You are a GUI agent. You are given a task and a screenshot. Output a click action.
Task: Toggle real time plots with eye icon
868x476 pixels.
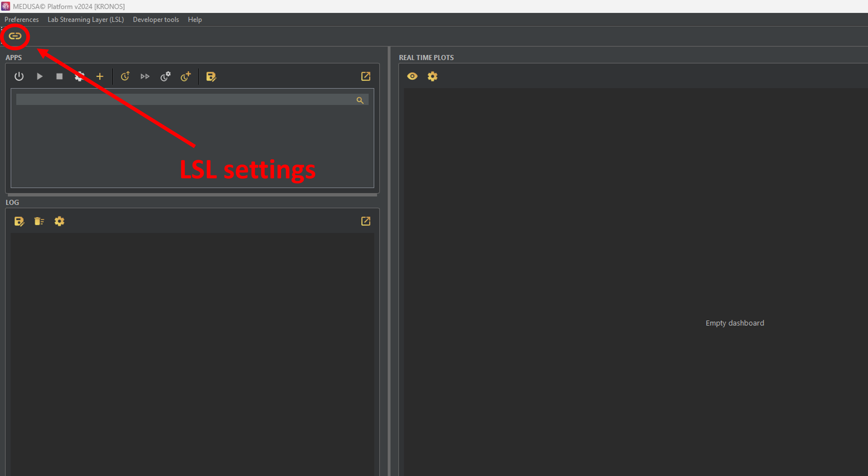point(412,77)
